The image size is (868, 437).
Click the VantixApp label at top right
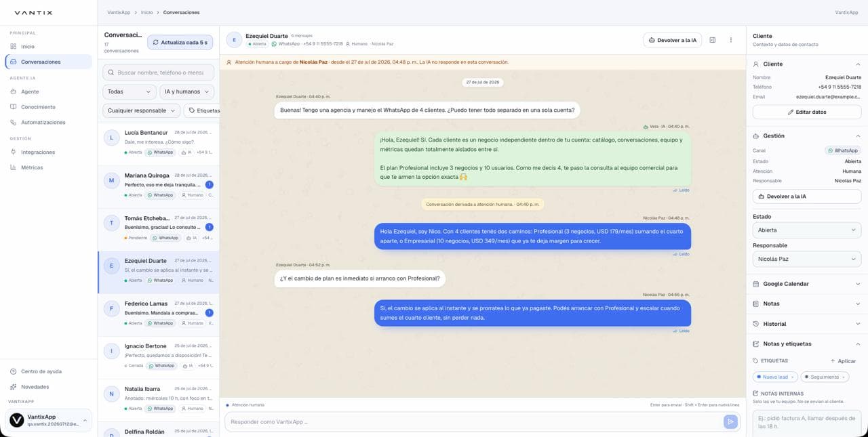(846, 12)
